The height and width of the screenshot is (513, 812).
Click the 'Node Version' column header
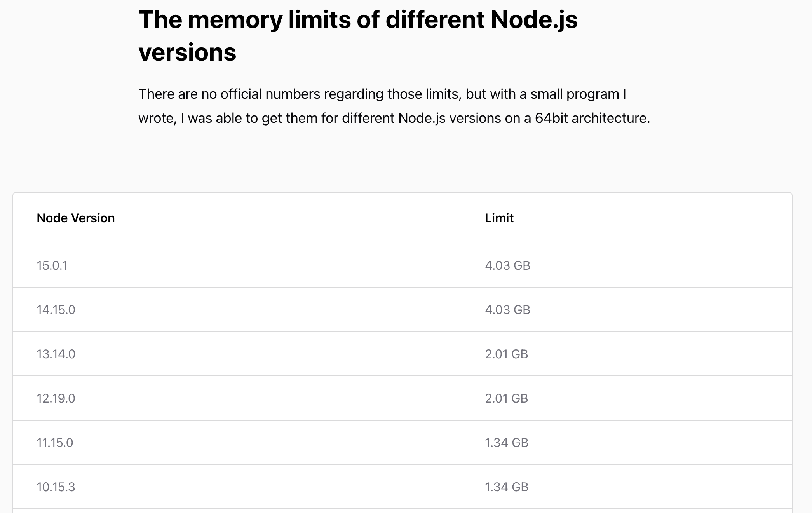pos(76,218)
